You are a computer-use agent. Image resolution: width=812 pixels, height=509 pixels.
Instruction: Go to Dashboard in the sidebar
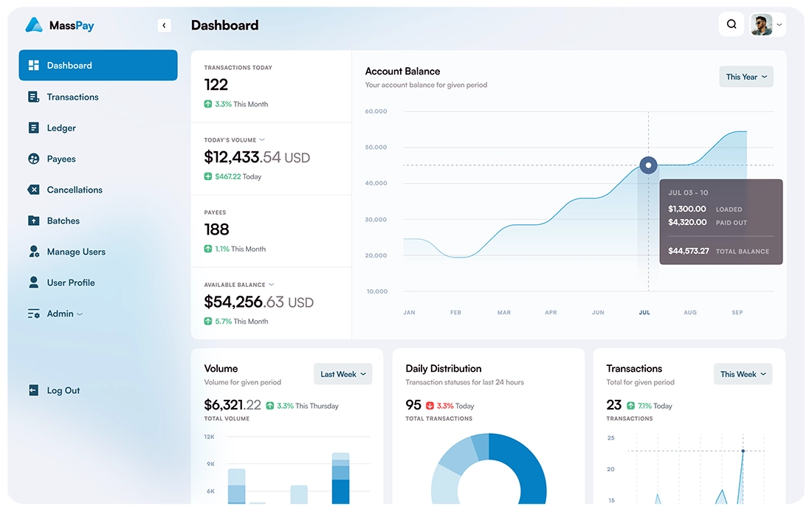click(98, 65)
